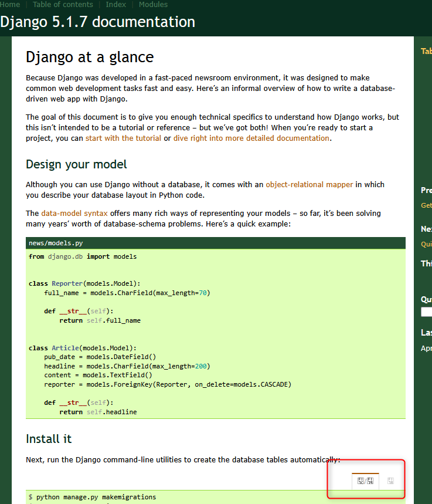Screen dimensions: 432x504
Task: Open Table of contents link
Action: 63,5
